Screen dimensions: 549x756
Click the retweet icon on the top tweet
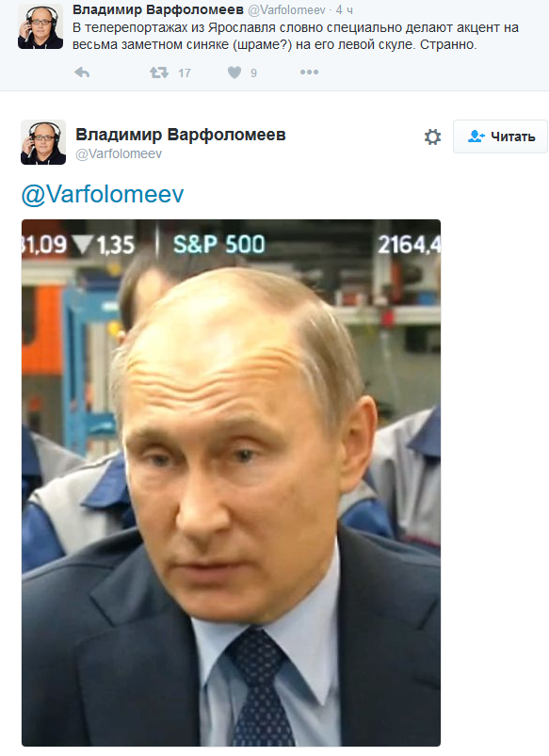click(x=159, y=72)
